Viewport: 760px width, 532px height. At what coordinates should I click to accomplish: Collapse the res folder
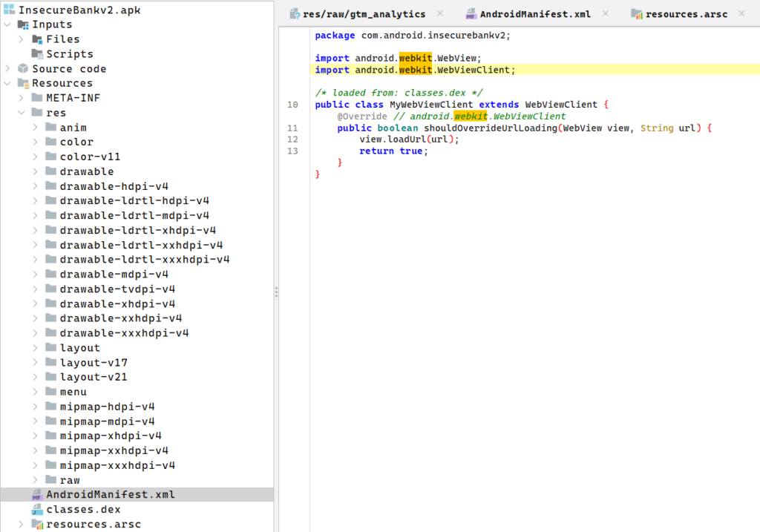tap(22, 113)
